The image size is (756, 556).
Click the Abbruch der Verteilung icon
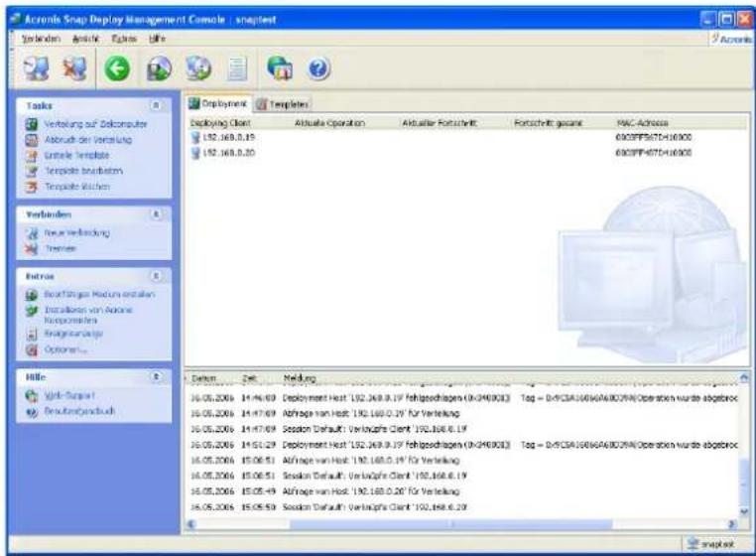coord(32,140)
